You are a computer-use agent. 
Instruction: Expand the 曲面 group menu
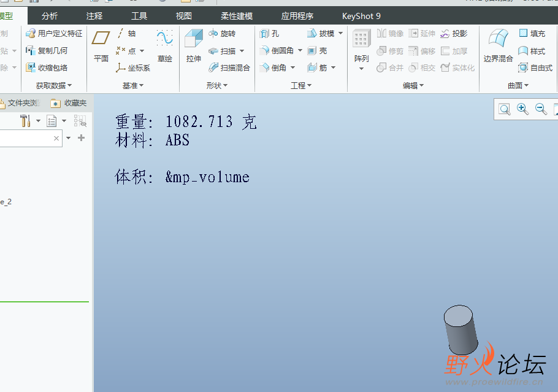pyautogui.click(x=518, y=85)
